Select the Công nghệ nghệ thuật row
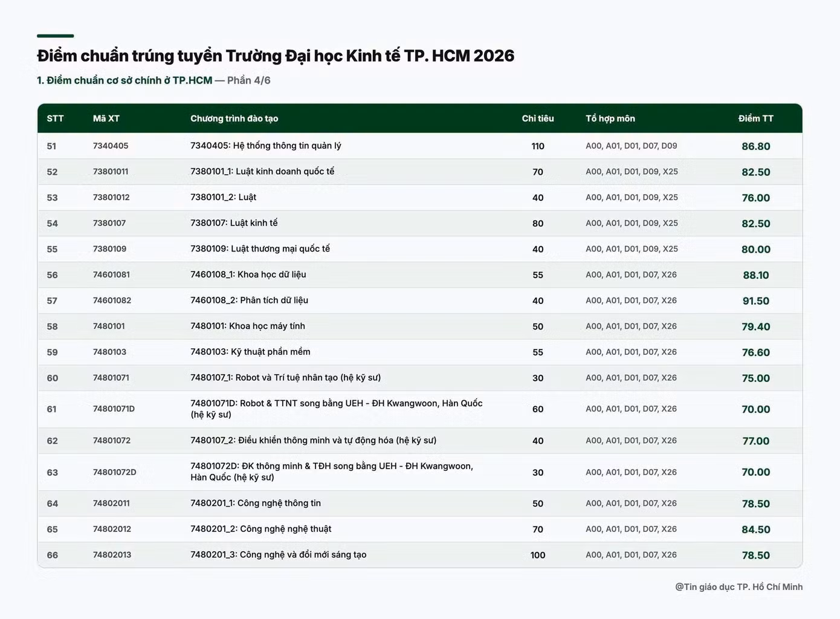Screen dimensions: 840x619 click(420, 529)
